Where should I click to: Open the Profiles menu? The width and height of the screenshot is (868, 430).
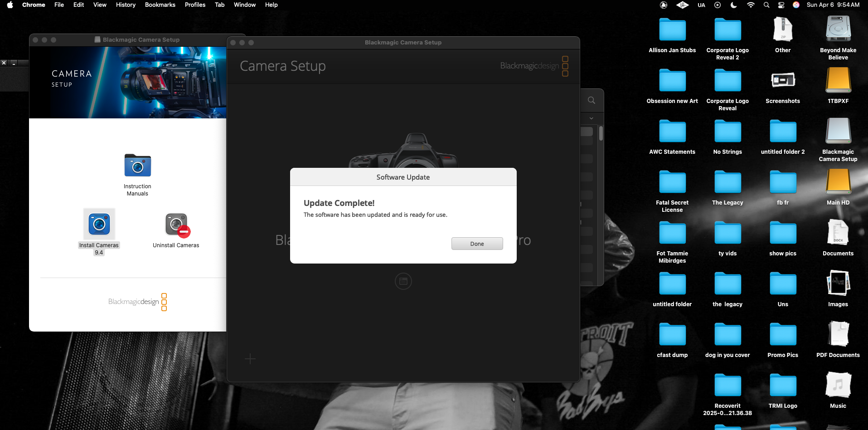pos(195,5)
